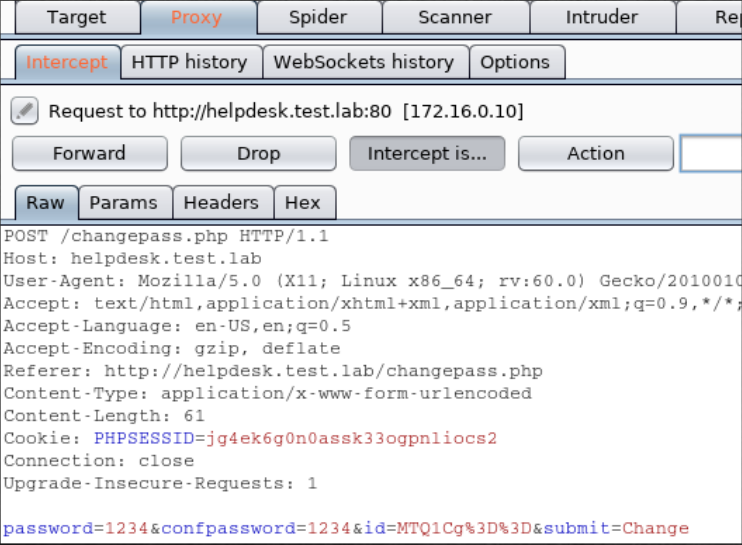Click the input field next to Action
The height and width of the screenshot is (545, 742).
(711, 154)
